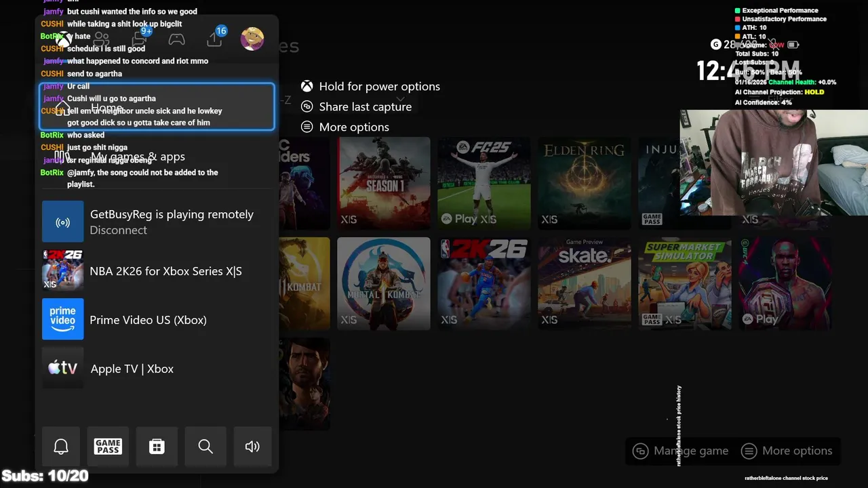
Task: Launch the EA FC25 game tile
Action: click(484, 183)
